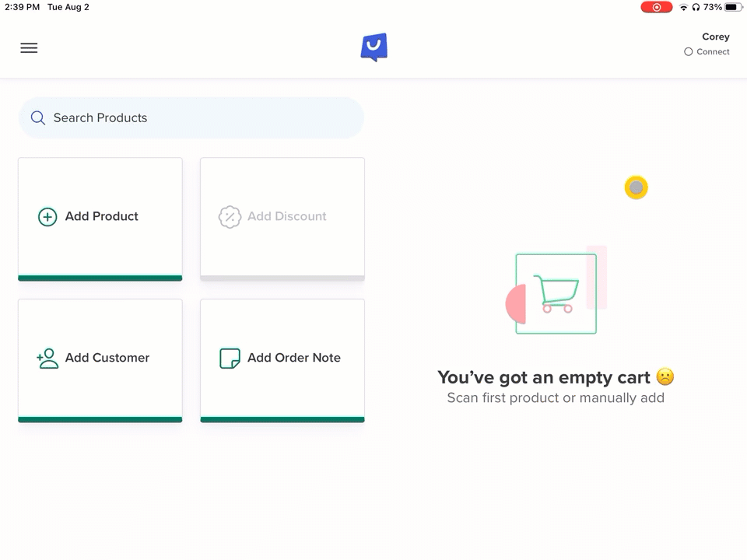Screen dimensions: 747x560
Task: Click the sticky note icon on Add Order Note
Action: pos(230,359)
